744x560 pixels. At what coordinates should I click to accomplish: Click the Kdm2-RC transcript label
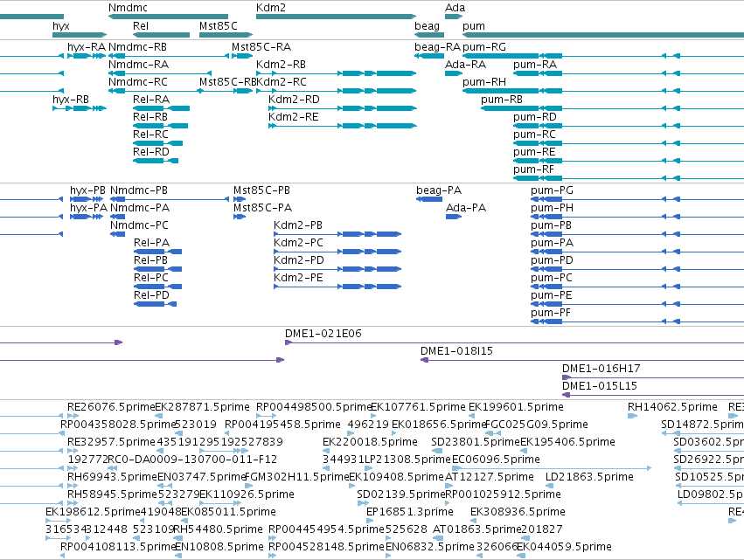pyautogui.click(x=282, y=82)
